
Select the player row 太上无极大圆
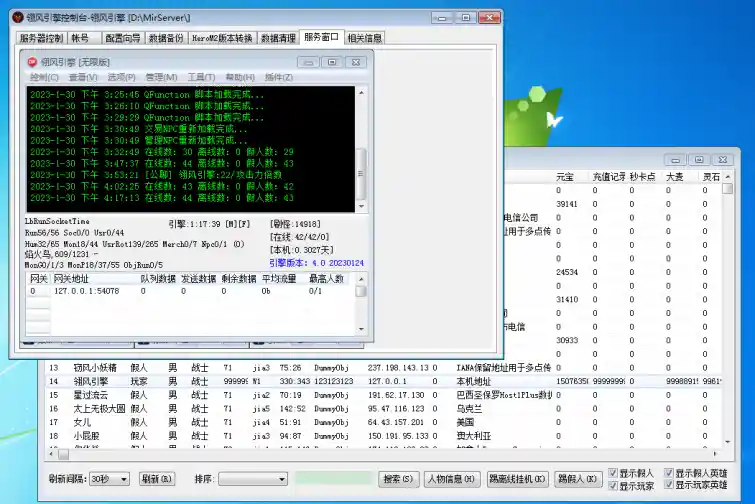coord(383,409)
